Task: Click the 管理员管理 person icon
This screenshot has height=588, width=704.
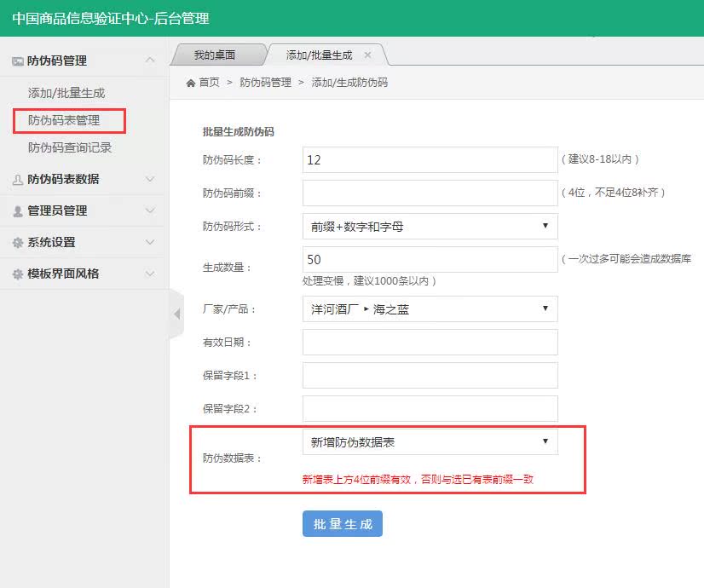Action: click(x=18, y=211)
